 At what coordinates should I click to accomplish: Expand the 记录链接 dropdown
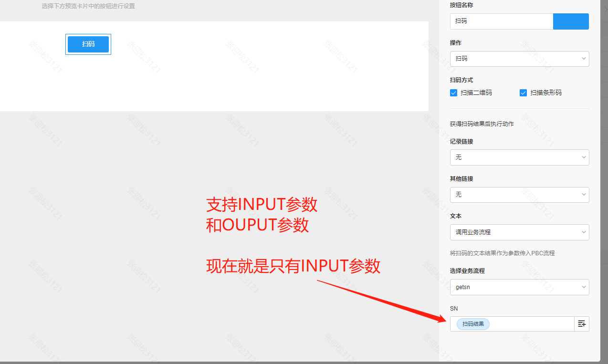coord(519,157)
